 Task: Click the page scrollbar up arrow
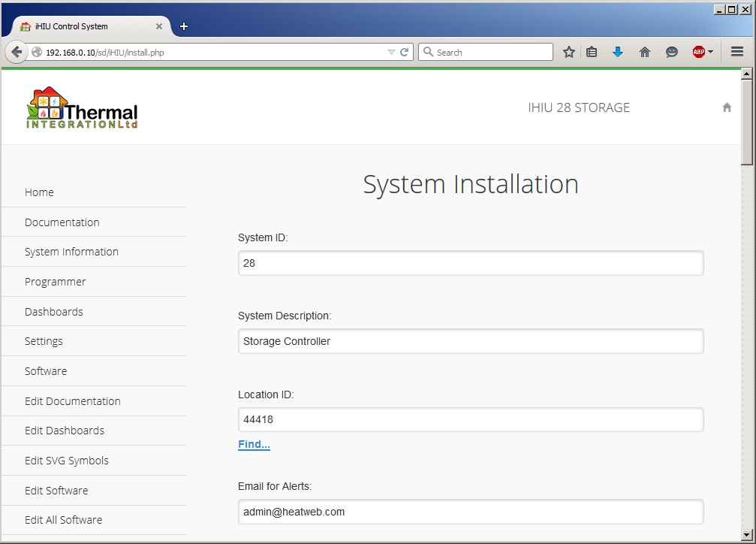pyautogui.click(x=747, y=74)
